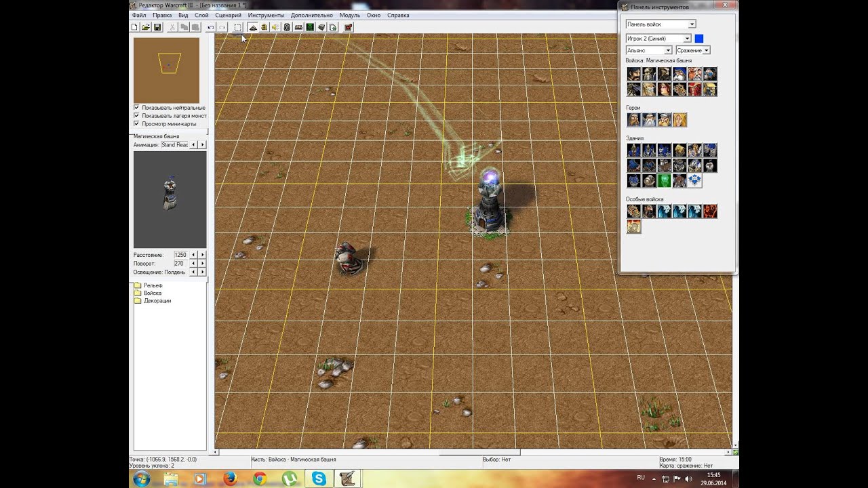Open the green AI editor icon
Viewport: 868px width, 488px height.
click(x=310, y=27)
